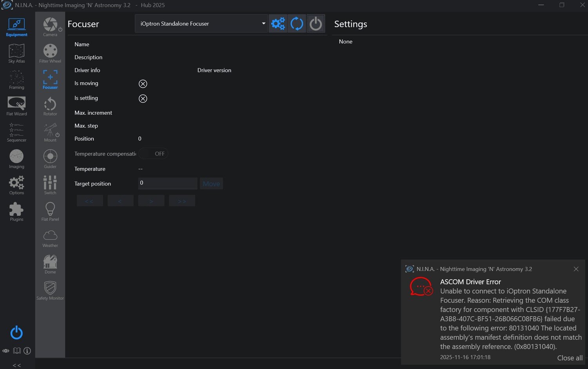Open the Mount equipment section
The image size is (588, 369).
tap(50, 132)
